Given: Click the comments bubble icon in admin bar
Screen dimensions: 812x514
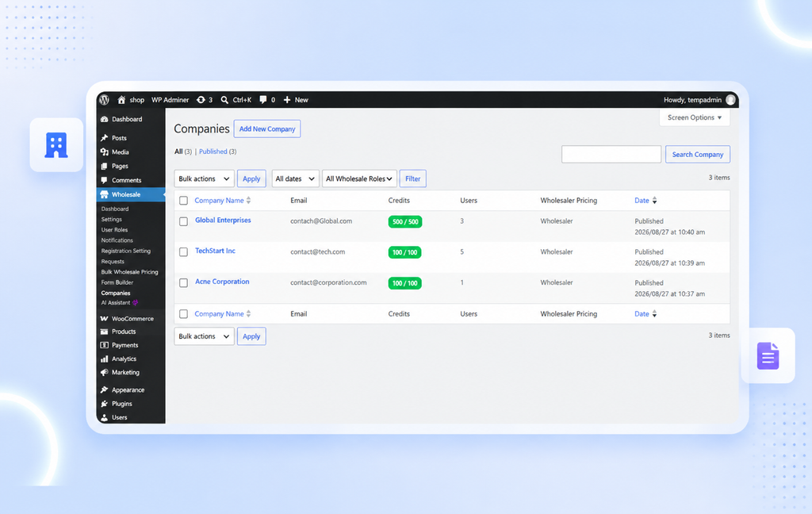Looking at the screenshot, I should [263, 99].
